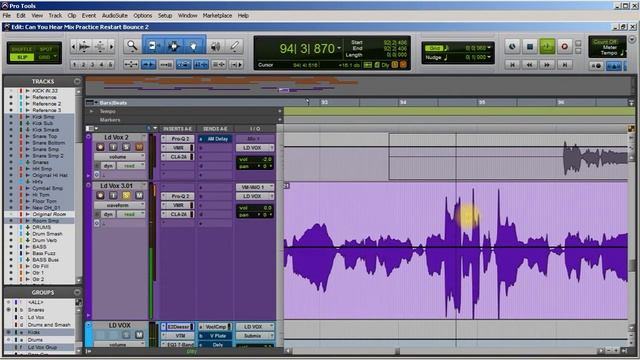
Task: Open Ld Vox 2 automation mode (read) selector
Action: tap(131, 166)
